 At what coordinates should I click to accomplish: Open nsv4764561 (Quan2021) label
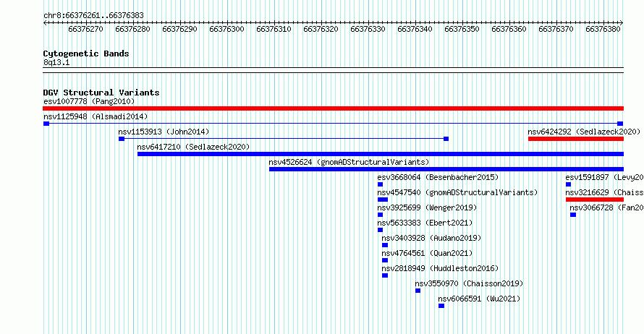pos(427,253)
